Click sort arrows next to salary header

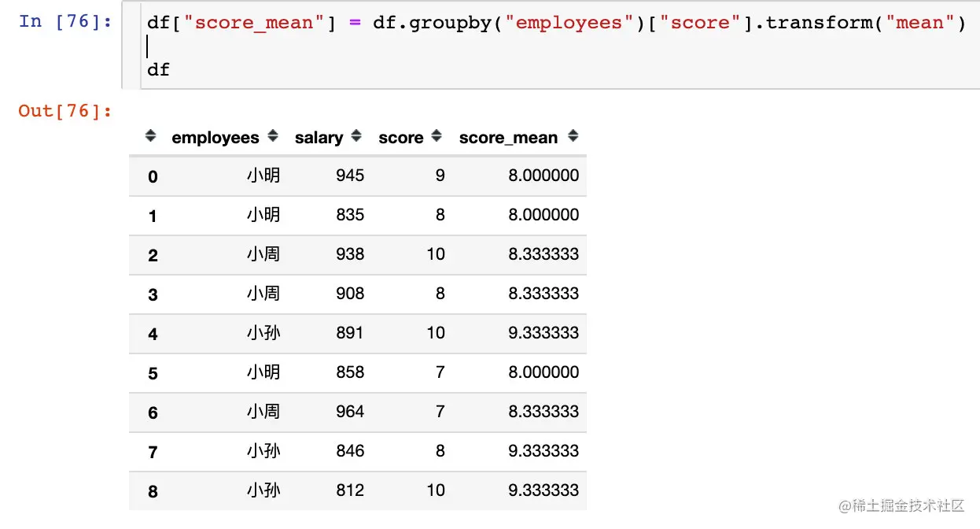[356, 136]
